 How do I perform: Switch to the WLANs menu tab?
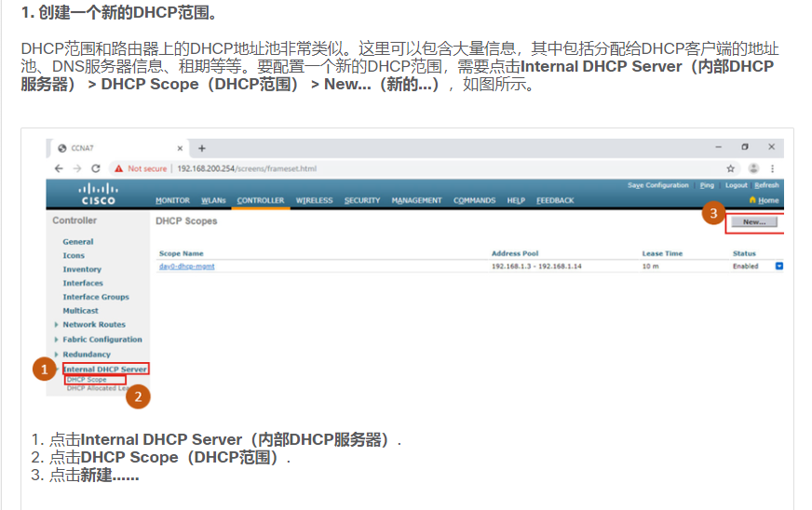213,200
